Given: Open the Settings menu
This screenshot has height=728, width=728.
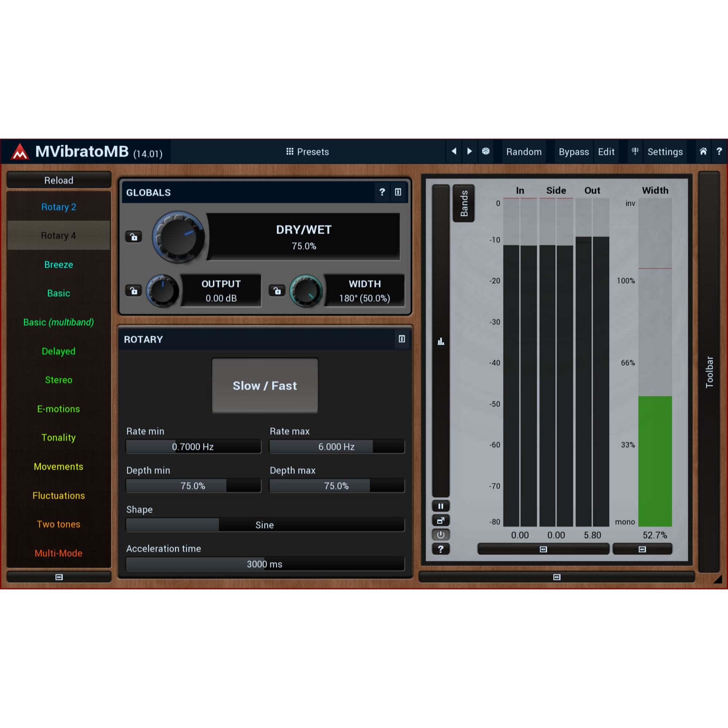Looking at the screenshot, I should (x=665, y=151).
